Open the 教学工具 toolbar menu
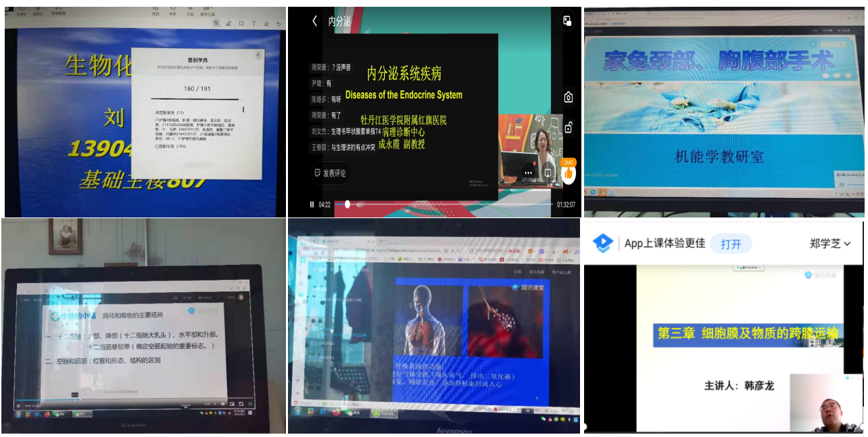 (x=206, y=12)
